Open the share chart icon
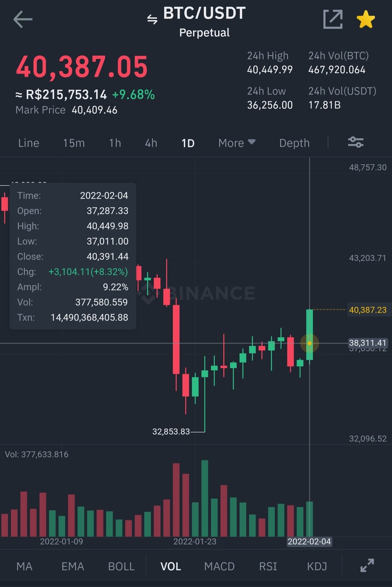 [333, 20]
